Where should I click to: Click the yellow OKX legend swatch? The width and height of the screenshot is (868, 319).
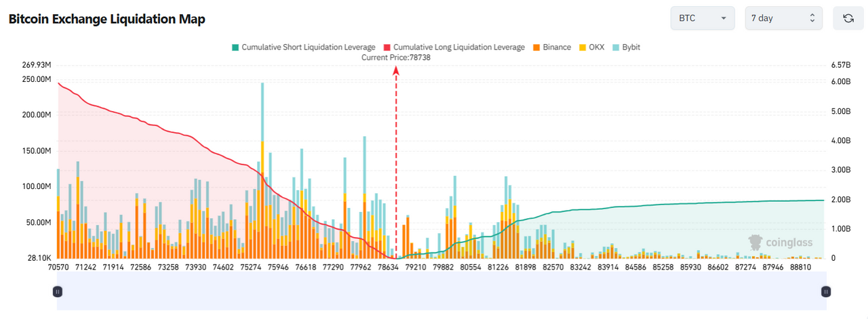point(583,47)
